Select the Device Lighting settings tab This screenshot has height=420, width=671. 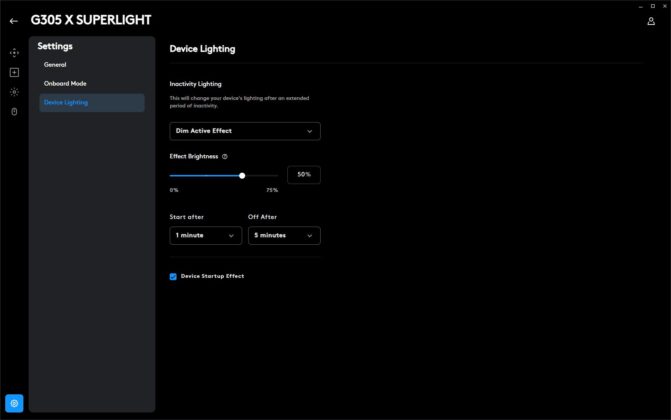[92, 103]
